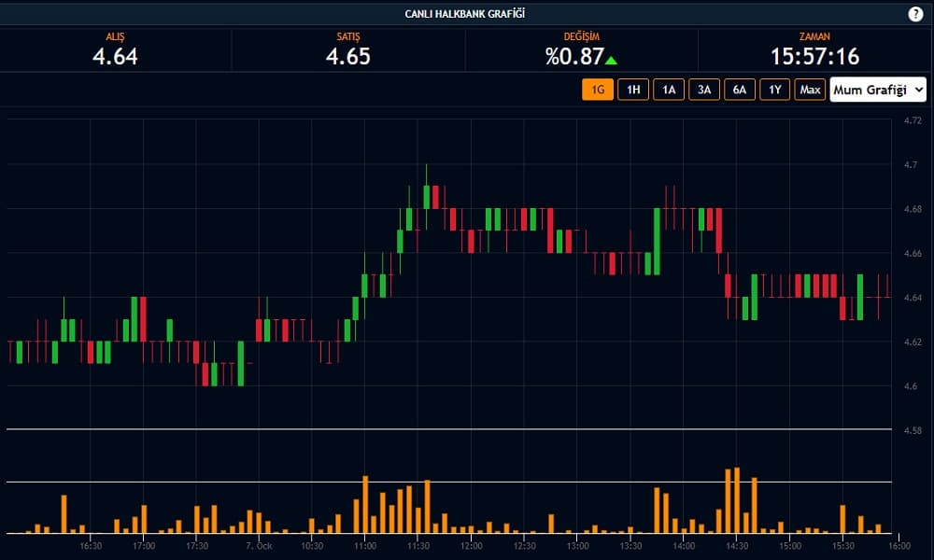The width and height of the screenshot is (934, 560).
Task: Click the DEĞİŞİM value %0.87
Action: tap(574, 57)
